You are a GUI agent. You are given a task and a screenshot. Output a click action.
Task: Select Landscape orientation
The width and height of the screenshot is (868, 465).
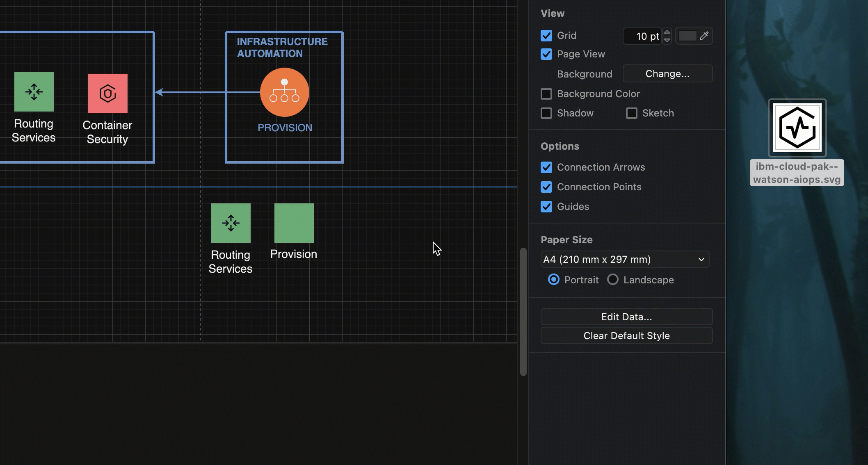pos(613,280)
